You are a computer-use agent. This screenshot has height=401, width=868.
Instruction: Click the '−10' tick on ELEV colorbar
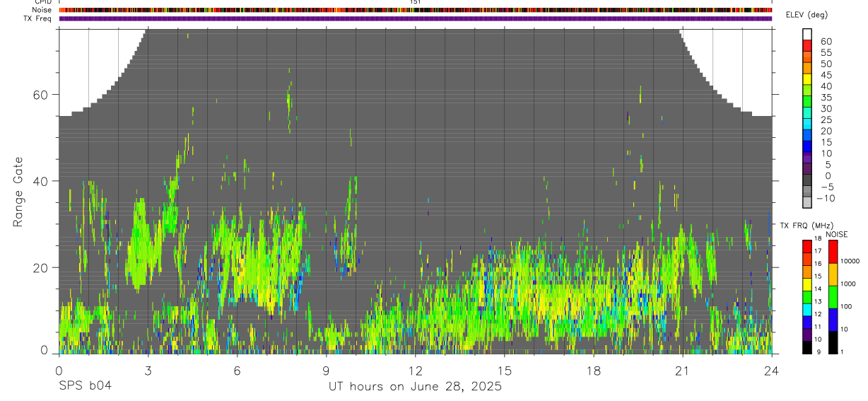coord(826,199)
